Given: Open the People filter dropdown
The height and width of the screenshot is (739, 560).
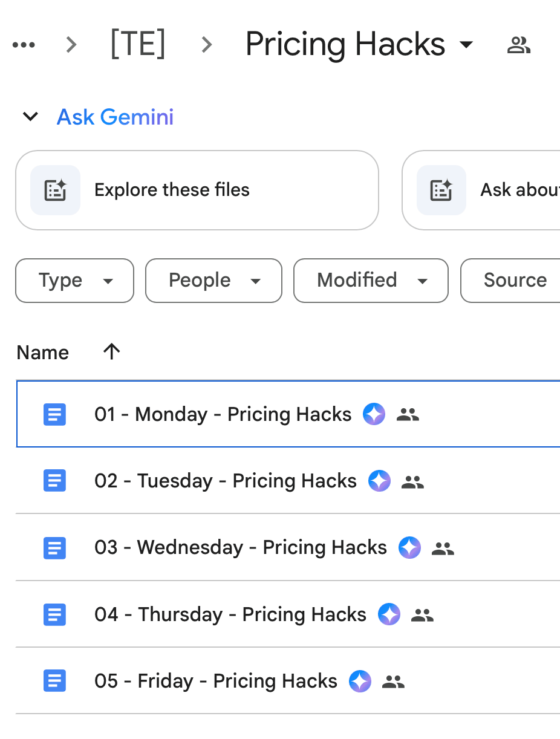Looking at the screenshot, I should coord(213,281).
